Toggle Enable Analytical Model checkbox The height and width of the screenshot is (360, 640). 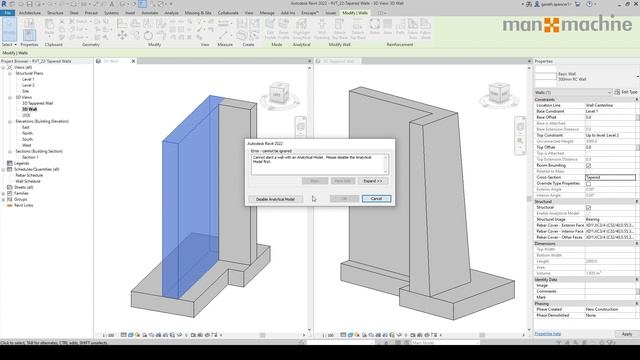[588, 213]
